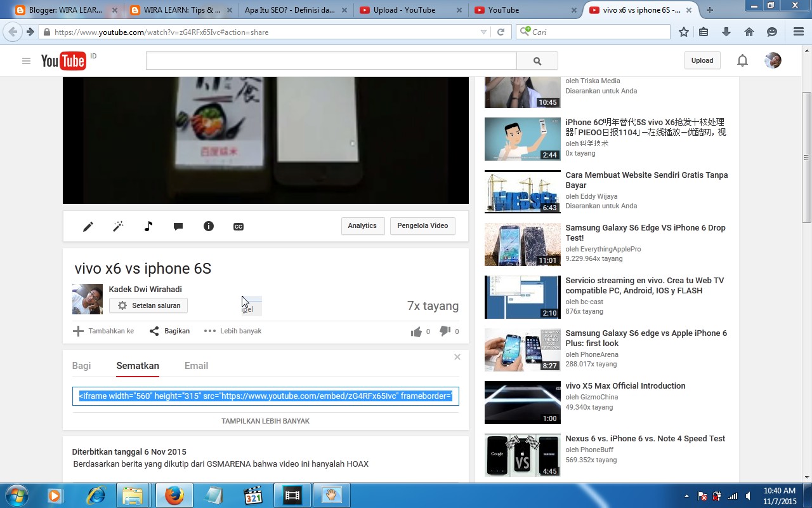Go to Firefox home page icon

[749, 32]
